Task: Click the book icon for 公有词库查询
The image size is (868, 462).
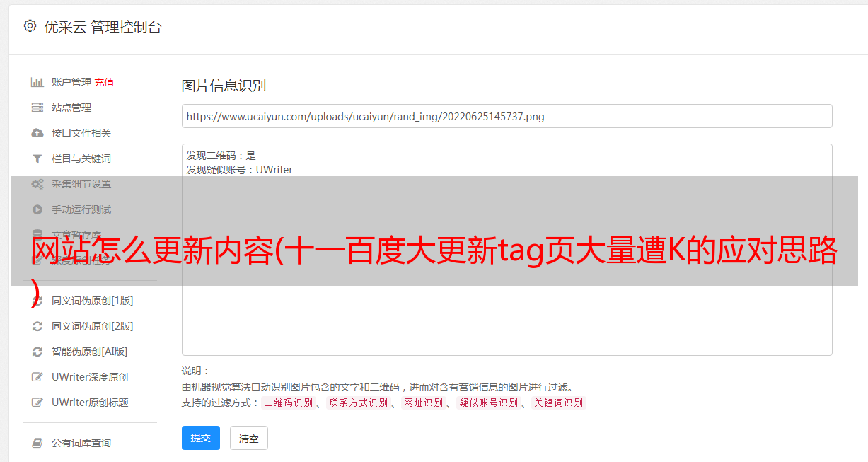Action: point(37,443)
